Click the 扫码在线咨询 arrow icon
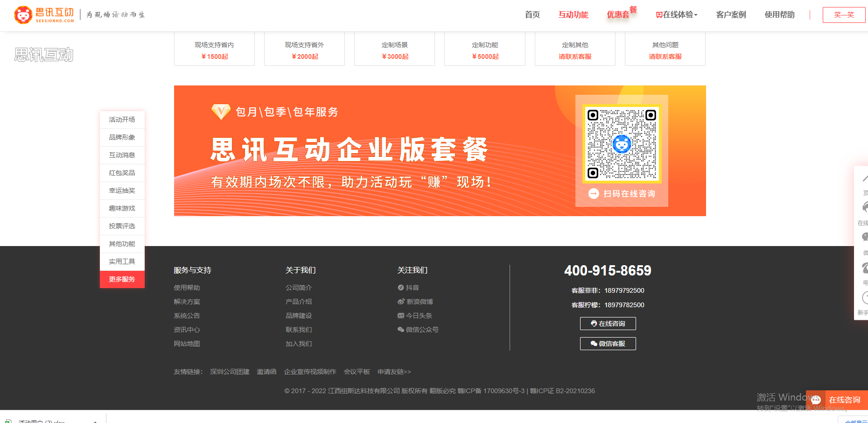Screen dimensions: 868x423 tap(594, 193)
